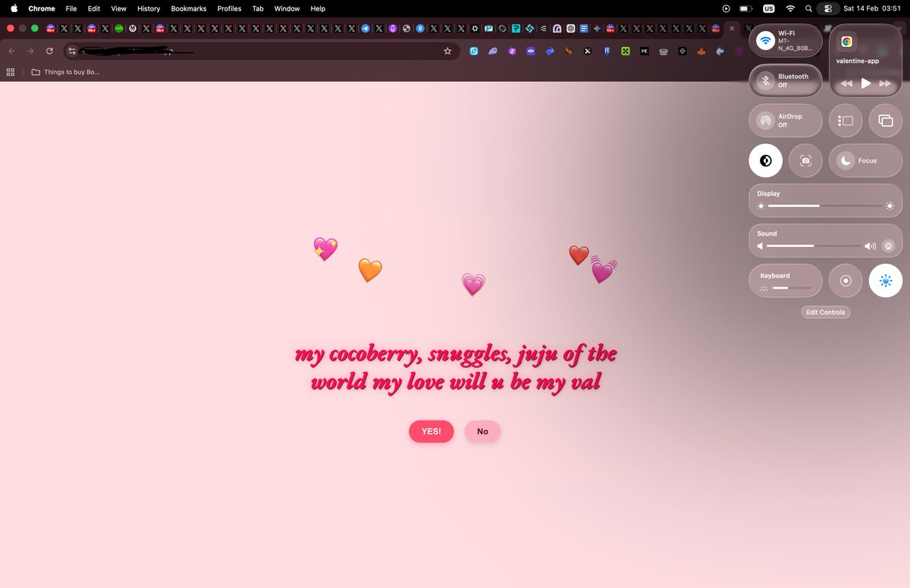
Task: Switch to the Telegram browser tab
Action: tap(366, 29)
